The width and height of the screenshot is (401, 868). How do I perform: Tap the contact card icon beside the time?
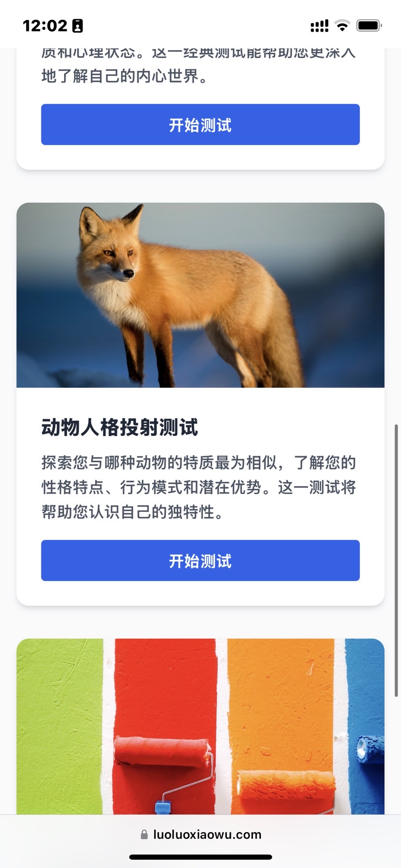click(78, 26)
